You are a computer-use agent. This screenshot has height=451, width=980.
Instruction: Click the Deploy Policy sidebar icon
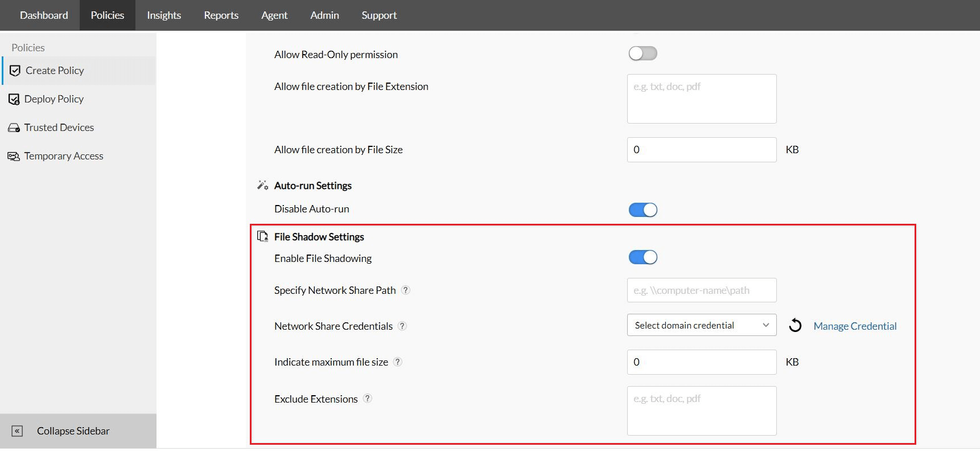(x=14, y=99)
